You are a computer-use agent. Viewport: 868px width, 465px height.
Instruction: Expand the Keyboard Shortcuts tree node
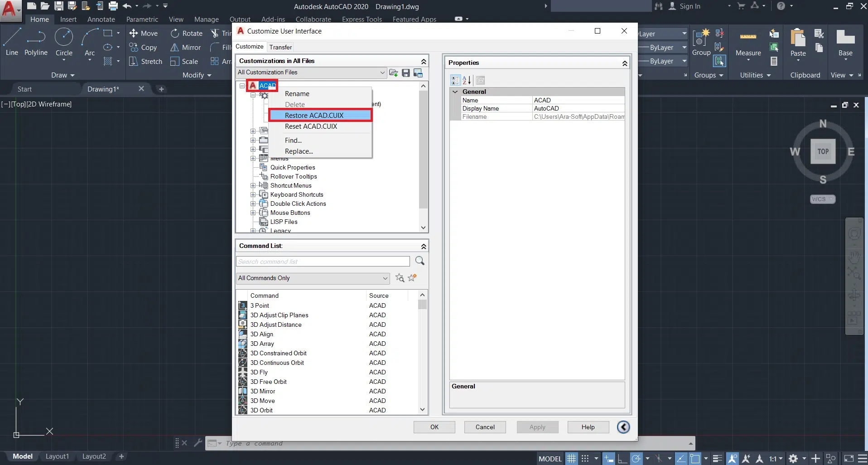tap(253, 195)
